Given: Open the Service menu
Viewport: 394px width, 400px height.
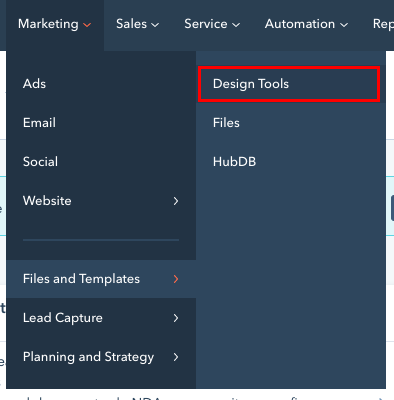Looking at the screenshot, I should coord(212,24).
